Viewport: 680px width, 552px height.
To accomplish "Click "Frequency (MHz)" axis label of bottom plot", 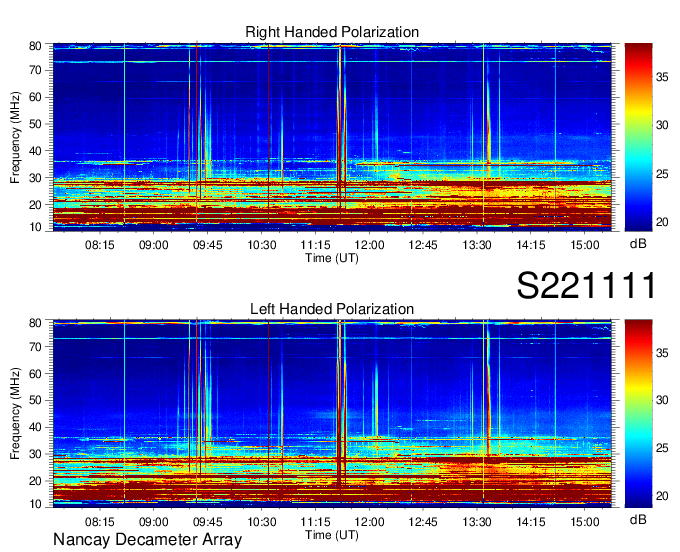I will (15, 414).
